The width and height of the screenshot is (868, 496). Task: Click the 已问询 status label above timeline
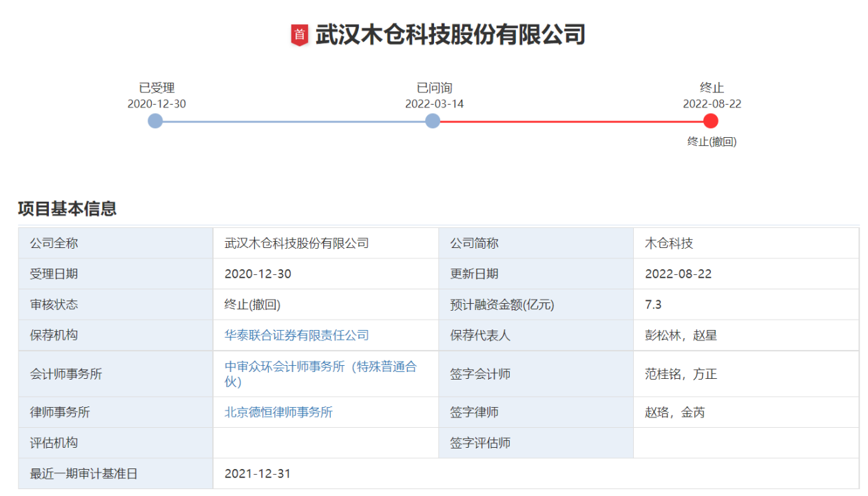[434, 88]
